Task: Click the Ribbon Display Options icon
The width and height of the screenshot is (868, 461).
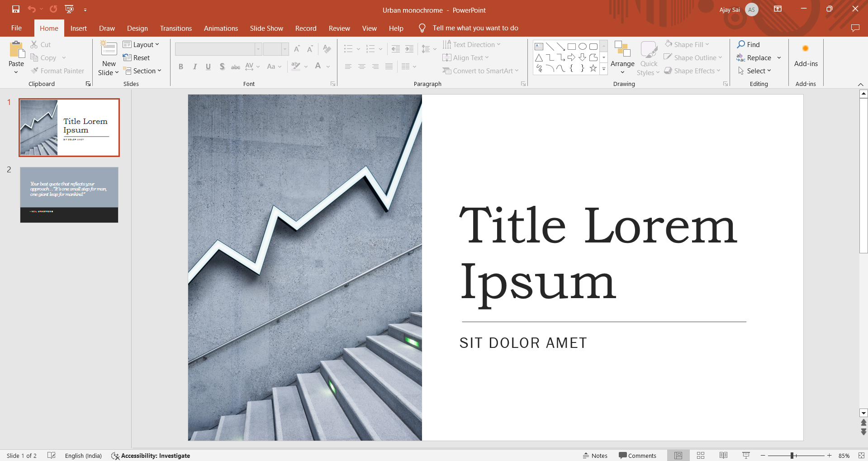Action: (778, 9)
